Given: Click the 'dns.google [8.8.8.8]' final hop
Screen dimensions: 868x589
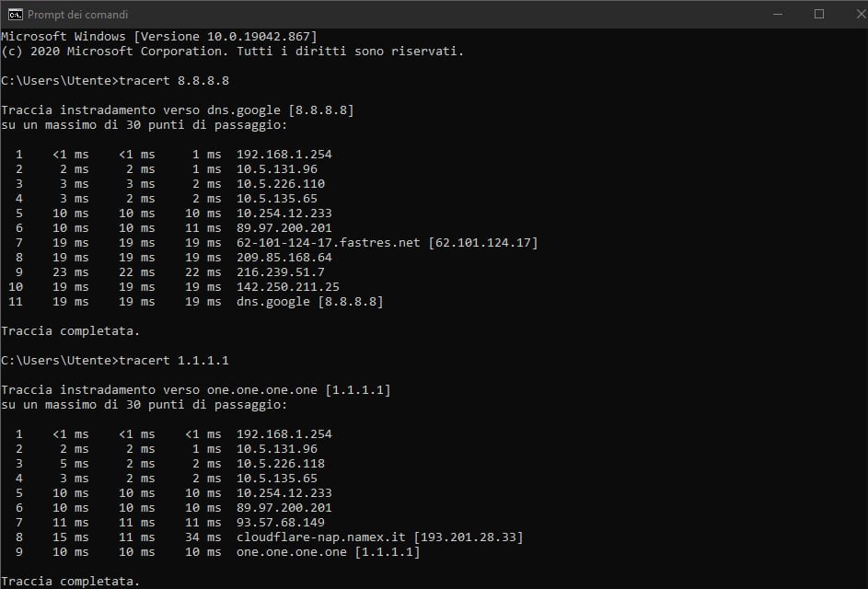Looking at the screenshot, I should click(x=310, y=302).
